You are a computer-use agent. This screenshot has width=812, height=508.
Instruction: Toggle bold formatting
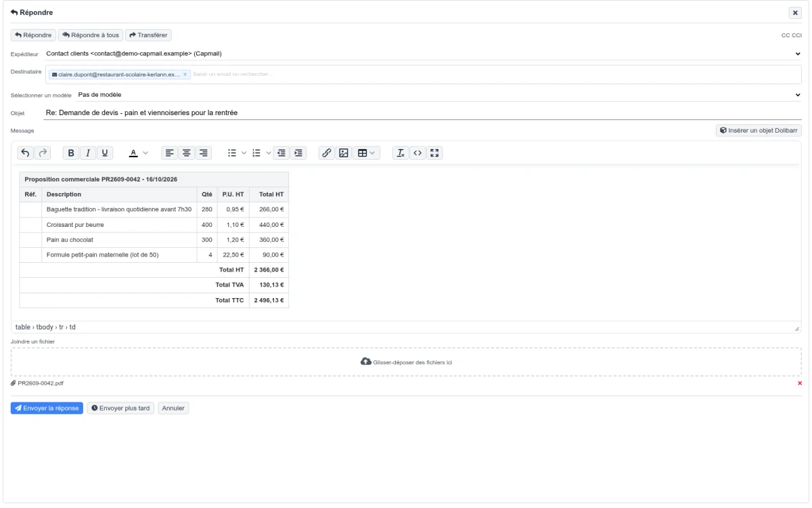72,153
